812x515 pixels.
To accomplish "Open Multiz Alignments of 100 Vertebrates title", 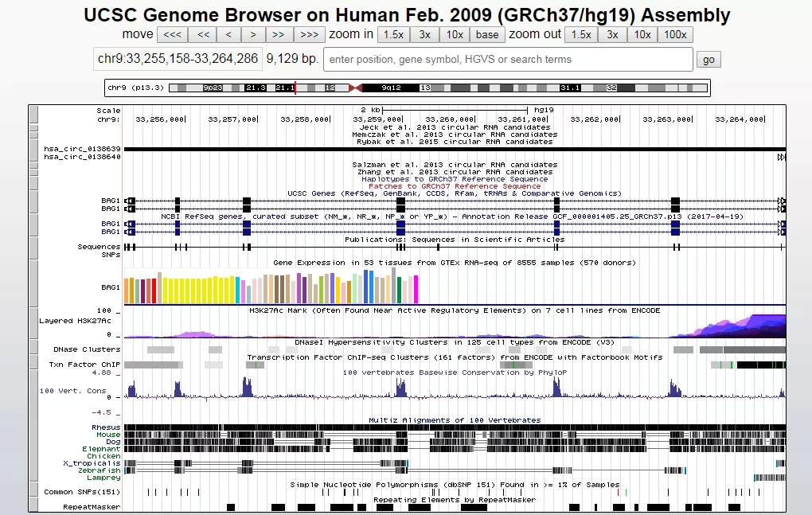I will (x=455, y=420).
